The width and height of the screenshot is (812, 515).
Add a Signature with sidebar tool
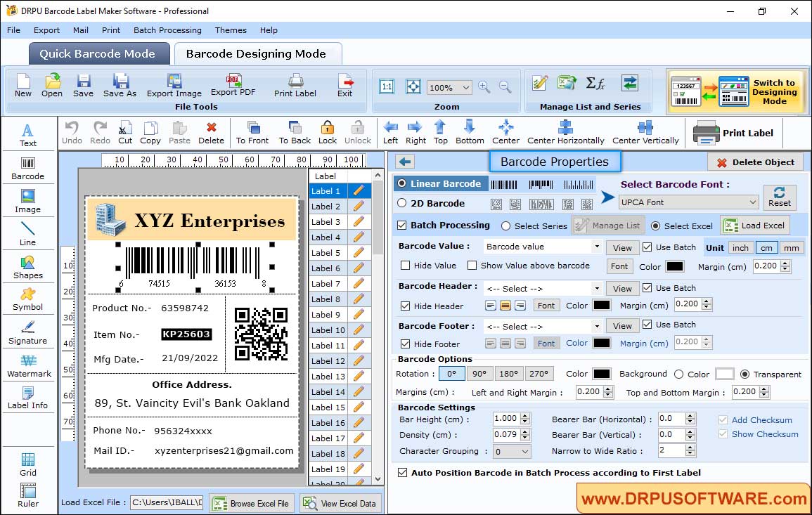click(x=28, y=333)
